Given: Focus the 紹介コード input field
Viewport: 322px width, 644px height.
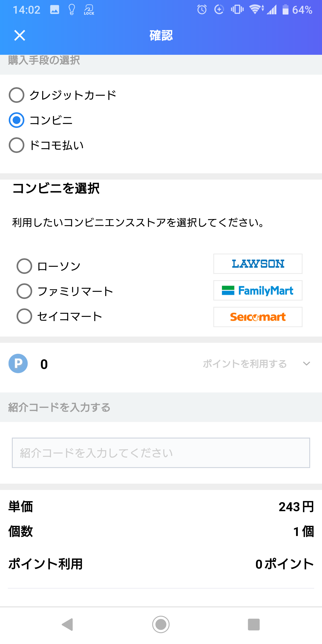Looking at the screenshot, I should [161, 453].
